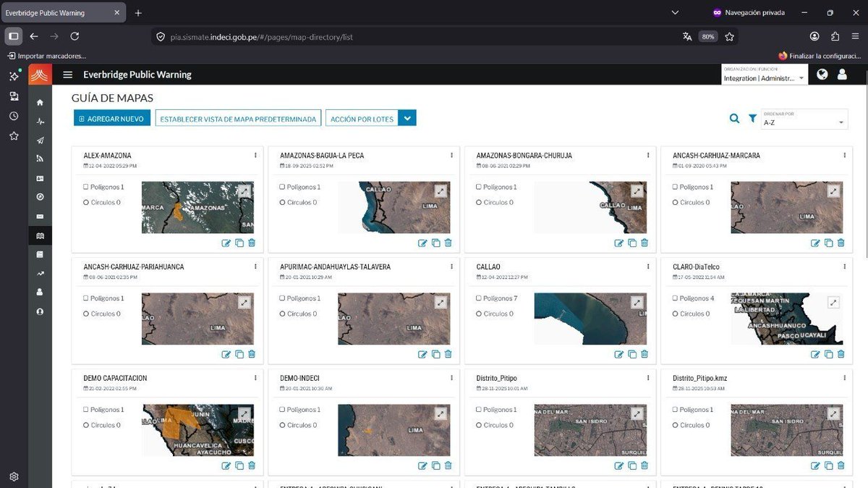
Task: Open the DEMO CAPACITACION map thumbnail
Action: [x=197, y=430]
